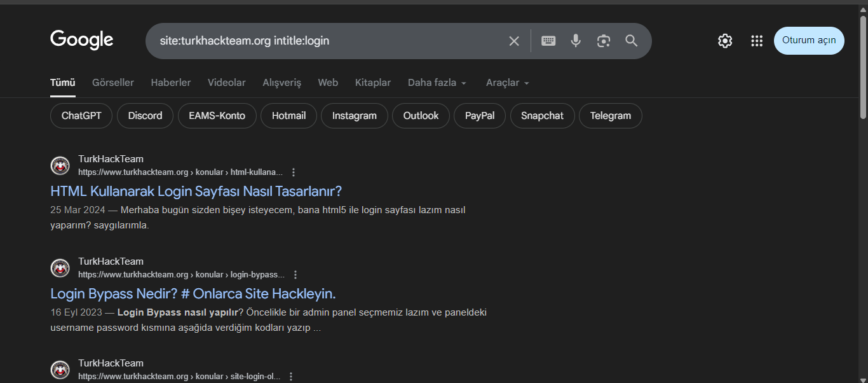Switch to the Haberler tab

pyautogui.click(x=171, y=83)
